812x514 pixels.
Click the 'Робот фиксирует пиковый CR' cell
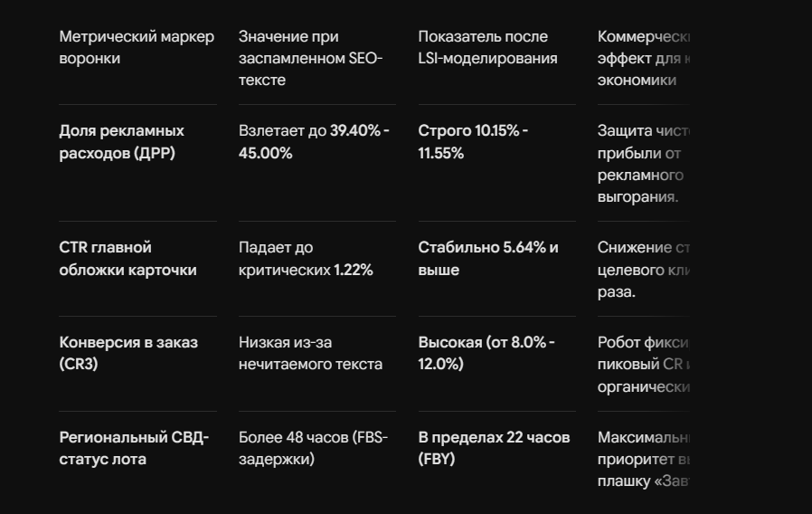[643, 365]
